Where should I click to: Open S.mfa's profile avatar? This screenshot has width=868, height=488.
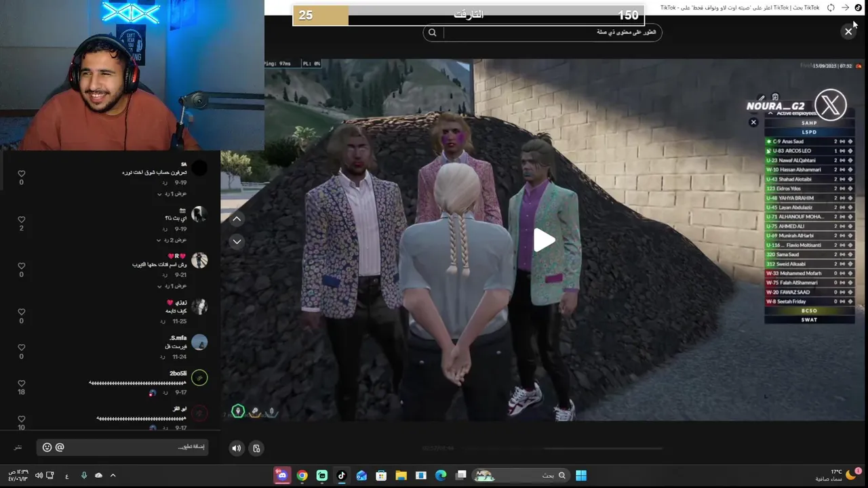[199, 342]
